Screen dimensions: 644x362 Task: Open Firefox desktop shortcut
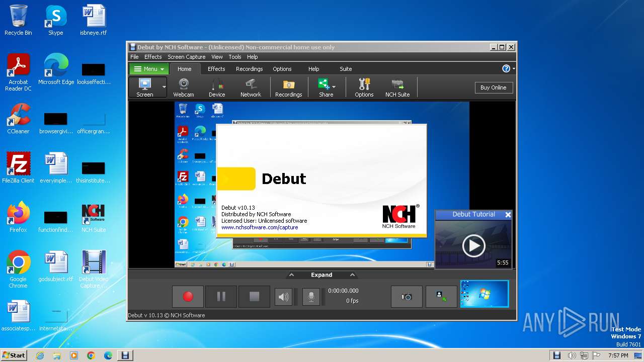click(x=18, y=217)
